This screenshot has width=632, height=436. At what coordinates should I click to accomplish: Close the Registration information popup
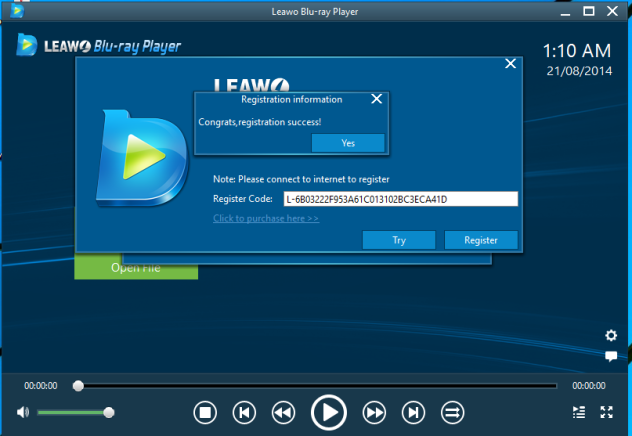[x=376, y=99]
